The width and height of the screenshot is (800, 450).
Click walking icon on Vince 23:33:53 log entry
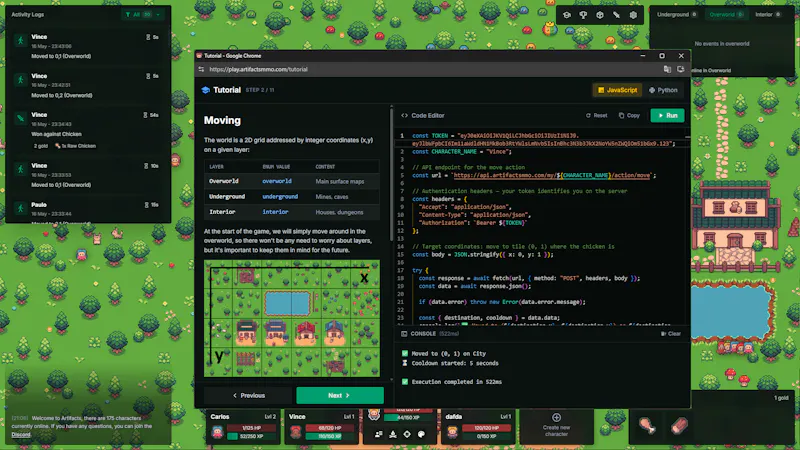(20, 169)
